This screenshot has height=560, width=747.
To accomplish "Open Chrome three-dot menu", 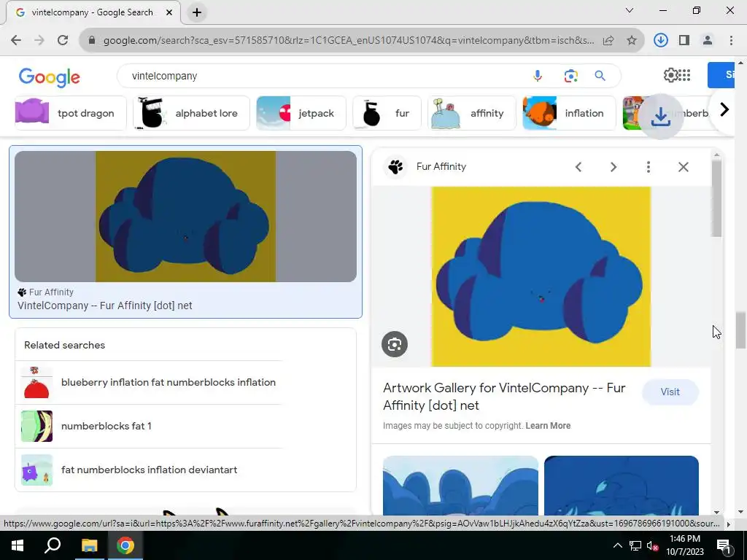I will (x=731, y=41).
